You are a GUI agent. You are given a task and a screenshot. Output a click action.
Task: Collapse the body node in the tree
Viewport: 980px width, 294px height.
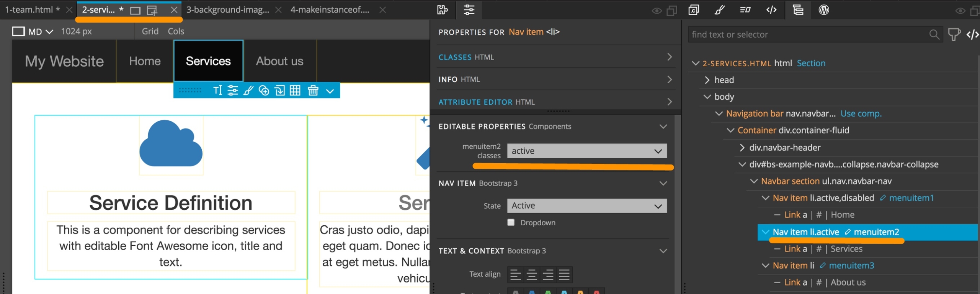pos(707,97)
